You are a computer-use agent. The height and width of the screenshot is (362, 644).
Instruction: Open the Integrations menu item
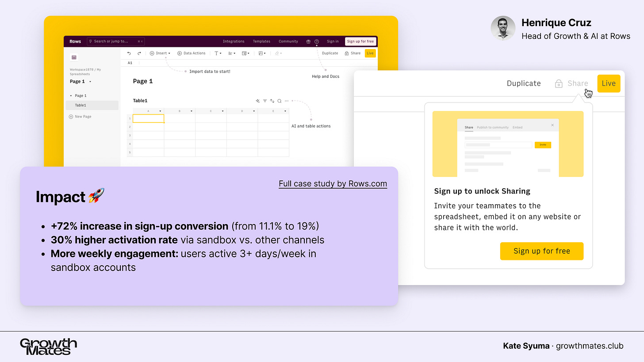point(234,42)
